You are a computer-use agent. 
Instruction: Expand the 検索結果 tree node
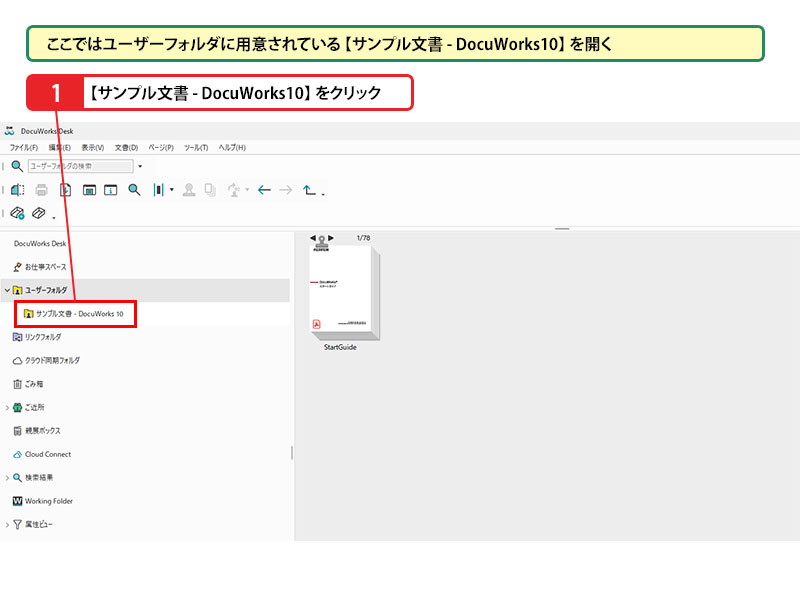[x=7, y=478]
